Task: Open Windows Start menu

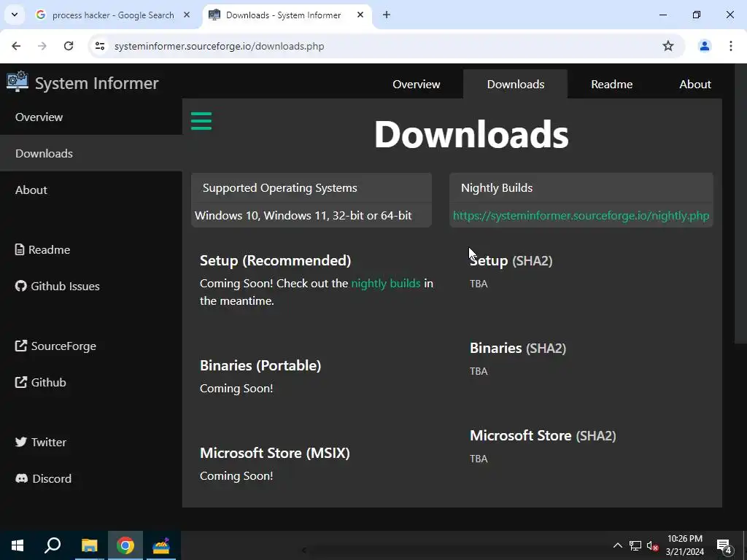Action: [18, 545]
